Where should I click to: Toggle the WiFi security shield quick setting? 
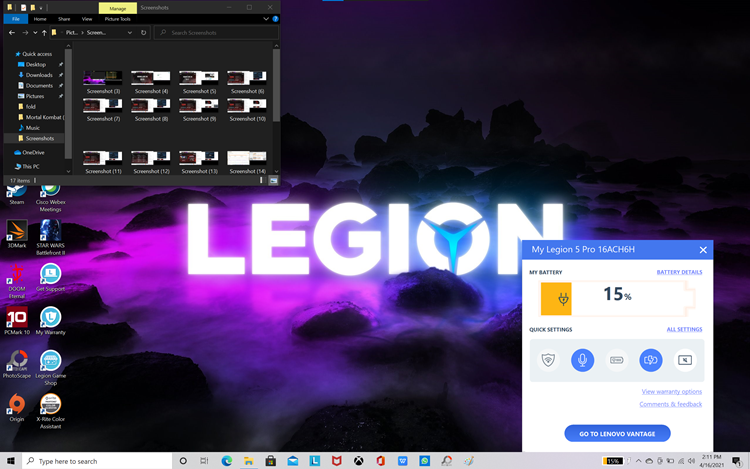pos(548,360)
